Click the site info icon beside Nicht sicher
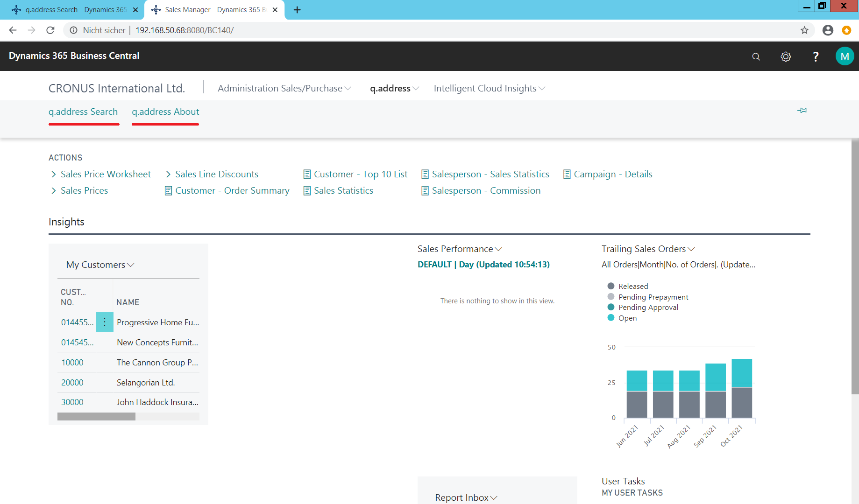Screen dimensions: 859x504 pos(73,30)
